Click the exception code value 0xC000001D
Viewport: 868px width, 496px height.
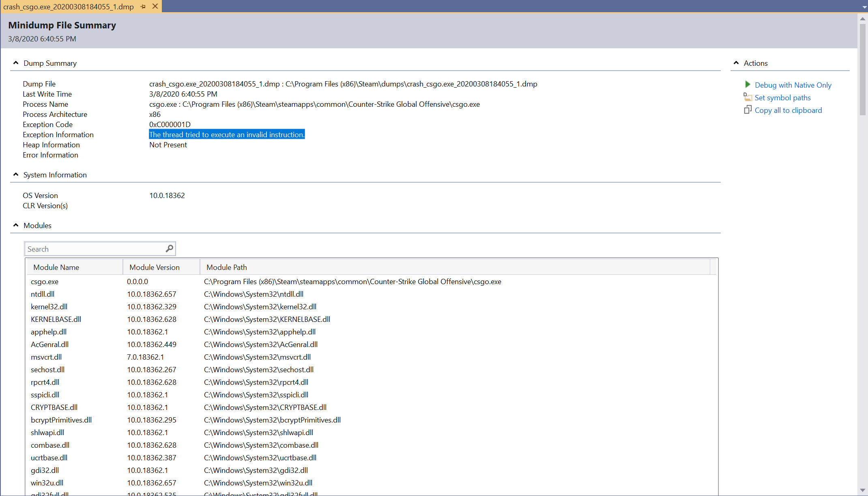coord(170,124)
